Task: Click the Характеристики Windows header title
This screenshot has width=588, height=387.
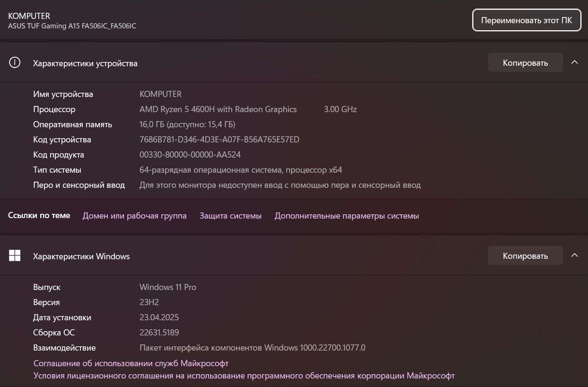Action: pos(81,256)
